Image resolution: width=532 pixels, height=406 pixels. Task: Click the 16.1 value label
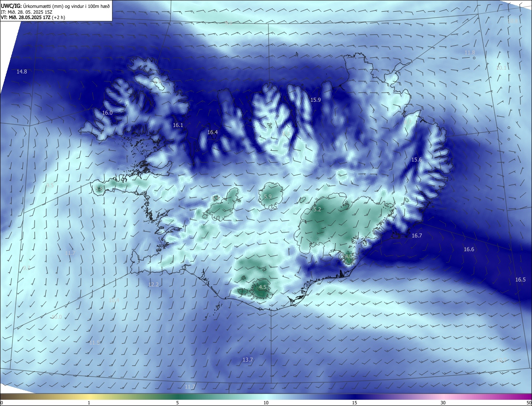point(178,125)
